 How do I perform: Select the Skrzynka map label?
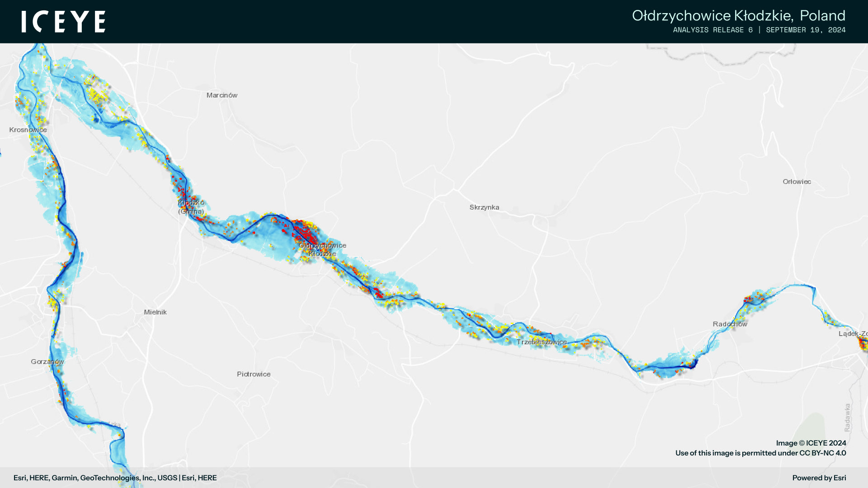coord(484,207)
